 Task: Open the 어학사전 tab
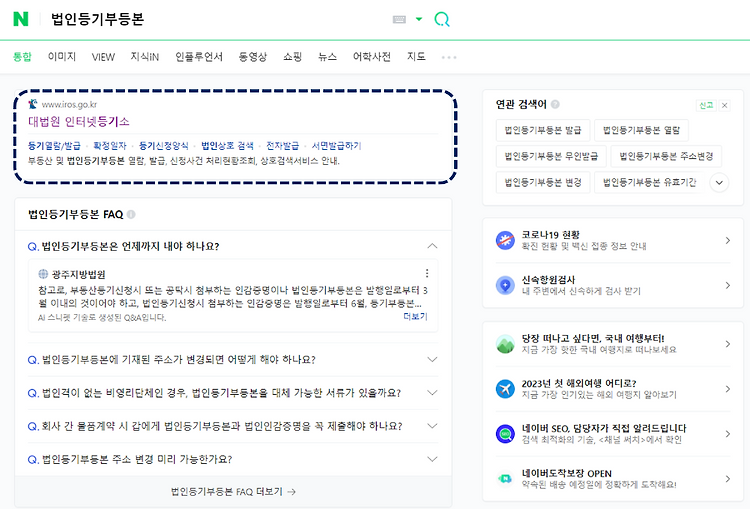372,57
